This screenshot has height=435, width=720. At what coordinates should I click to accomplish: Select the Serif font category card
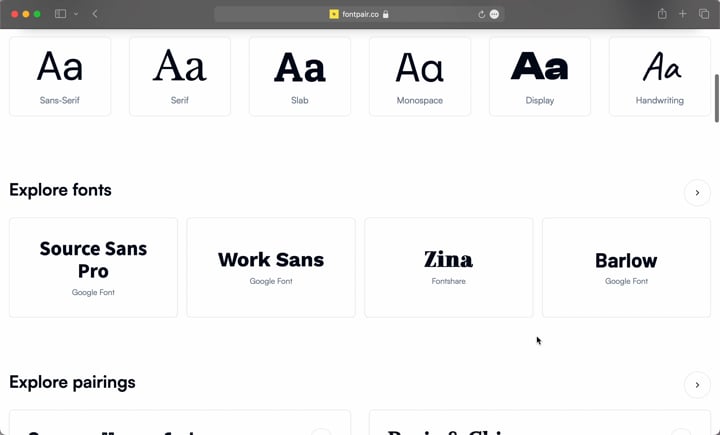[x=180, y=76]
